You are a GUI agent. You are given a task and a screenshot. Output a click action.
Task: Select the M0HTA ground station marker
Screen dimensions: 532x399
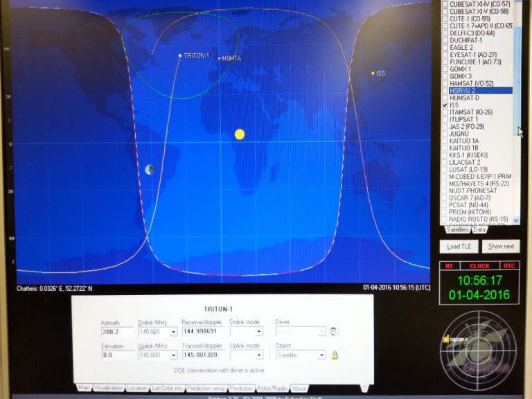(x=219, y=59)
